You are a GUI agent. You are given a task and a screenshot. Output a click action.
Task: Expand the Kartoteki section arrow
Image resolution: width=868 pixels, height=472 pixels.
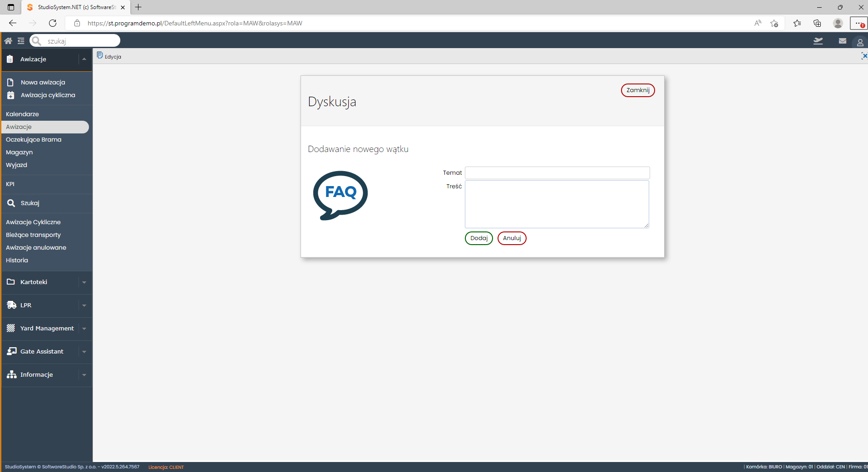84,282
